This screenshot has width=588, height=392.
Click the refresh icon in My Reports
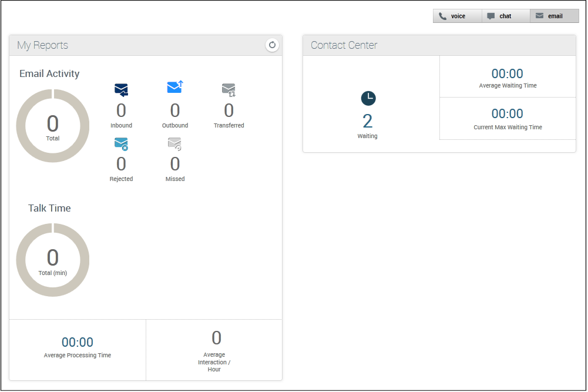(272, 45)
